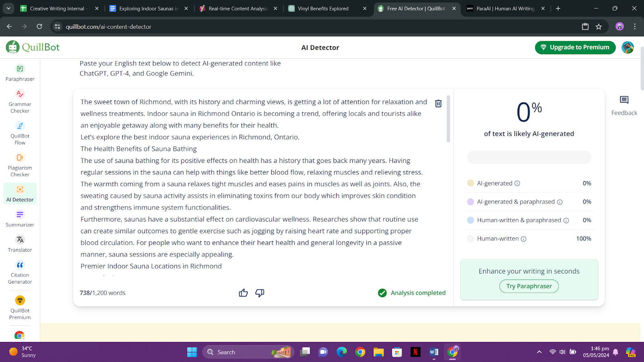Open the Citation Generator tool
644x362 pixels.
pyautogui.click(x=20, y=272)
